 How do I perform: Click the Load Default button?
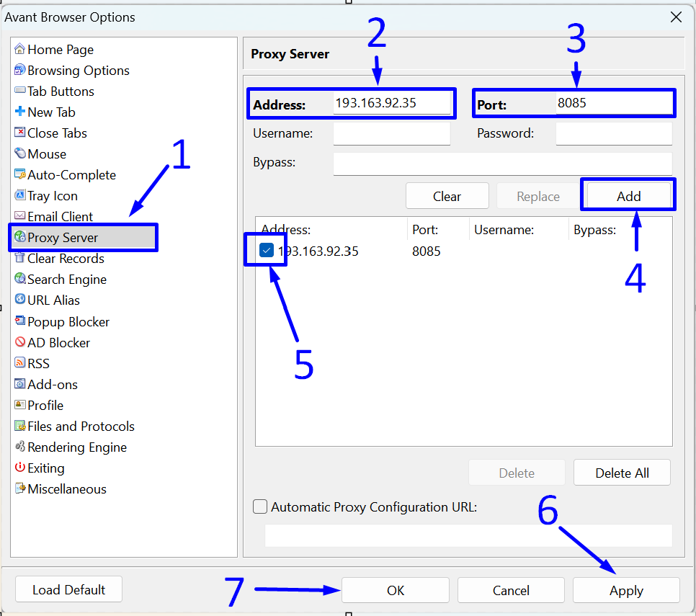(x=68, y=590)
